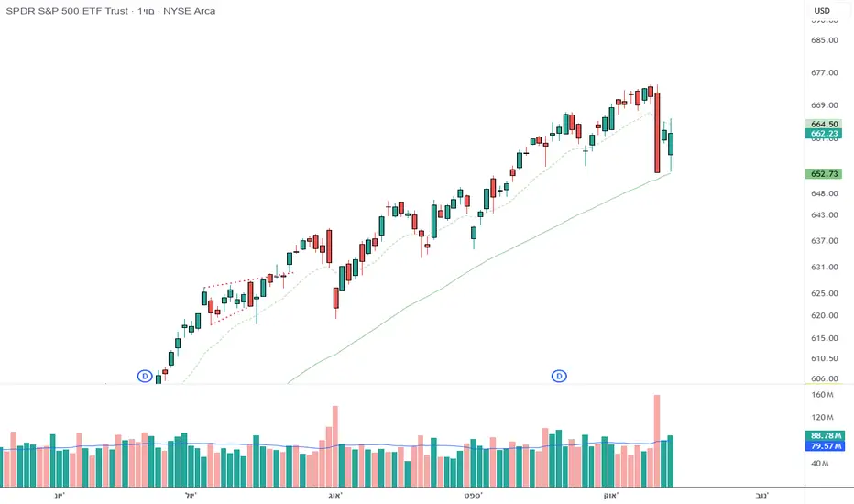The height and width of the screenshot is (504, 854).
Task: Click the 'יול month label on time axis
Action: coord(203,495)
